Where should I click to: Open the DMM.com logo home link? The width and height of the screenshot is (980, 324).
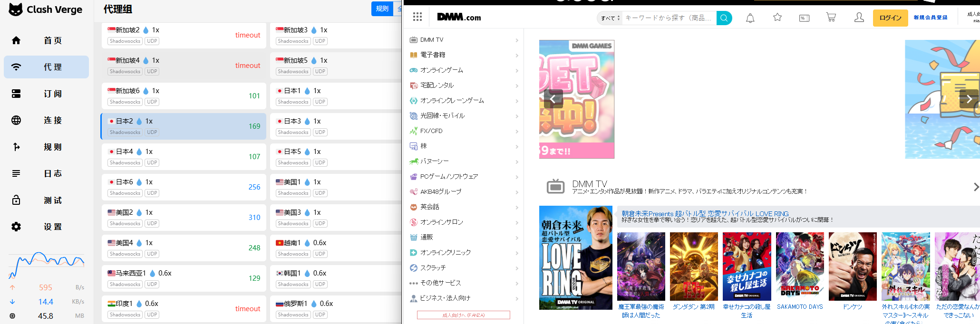tap(459, 17)
